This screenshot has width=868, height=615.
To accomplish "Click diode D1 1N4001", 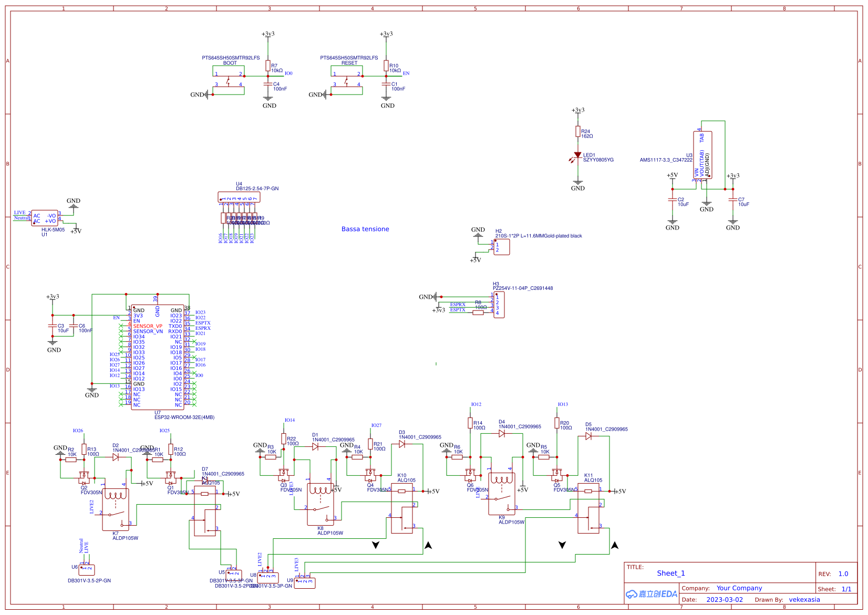I will click(x=315, y=446).
